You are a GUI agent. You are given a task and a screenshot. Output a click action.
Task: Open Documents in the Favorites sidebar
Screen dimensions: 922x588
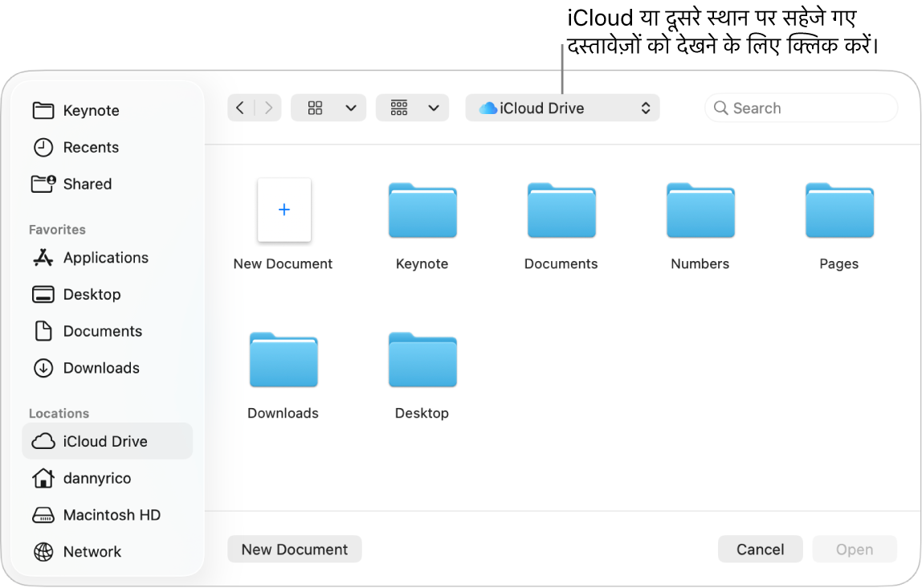(x=87, y=331)
